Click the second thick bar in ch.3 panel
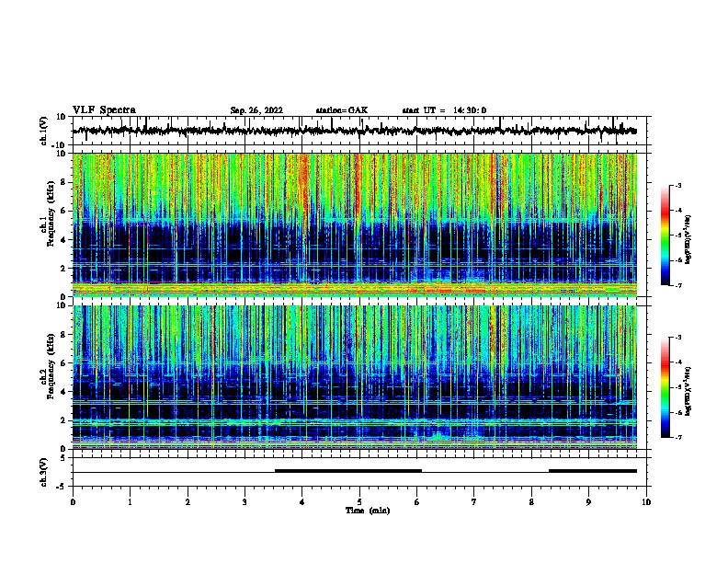Viewport: 728px width, 563px height. point(593,471)
